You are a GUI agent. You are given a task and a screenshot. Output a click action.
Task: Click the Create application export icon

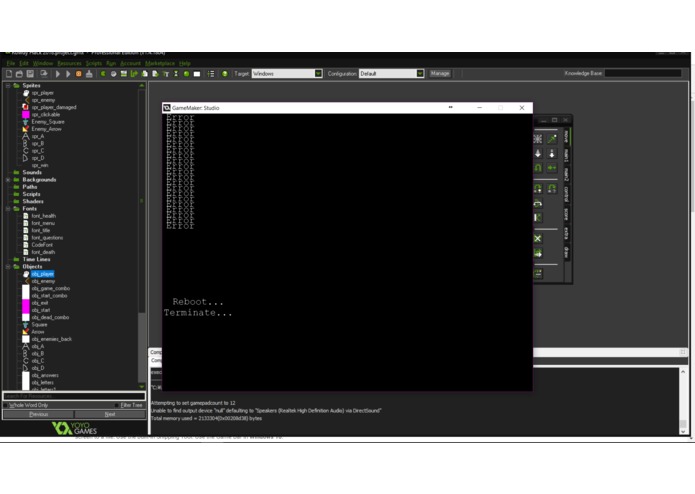(x=43, y=74)
